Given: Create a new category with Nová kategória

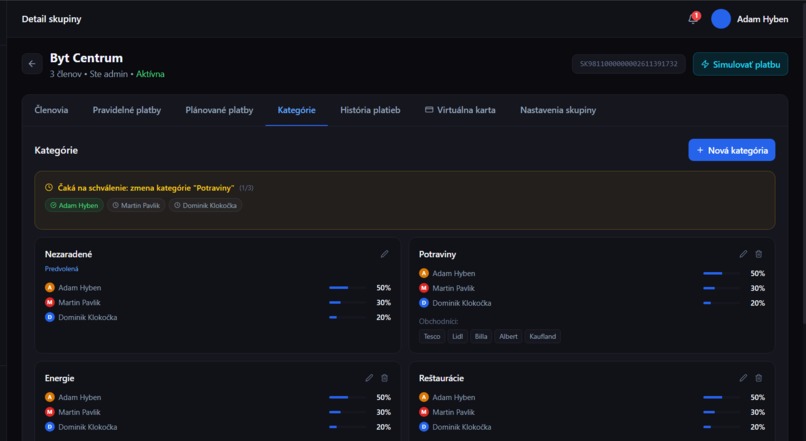Looking at the screenshot, I should 731,150.
